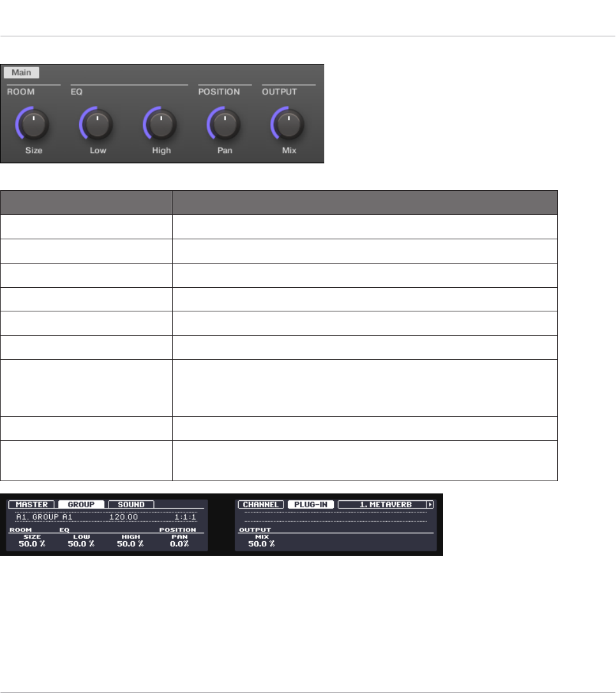This screenshot has width=616, height=693.
Task: Click the Room Size knob
Action: point(33,124)
